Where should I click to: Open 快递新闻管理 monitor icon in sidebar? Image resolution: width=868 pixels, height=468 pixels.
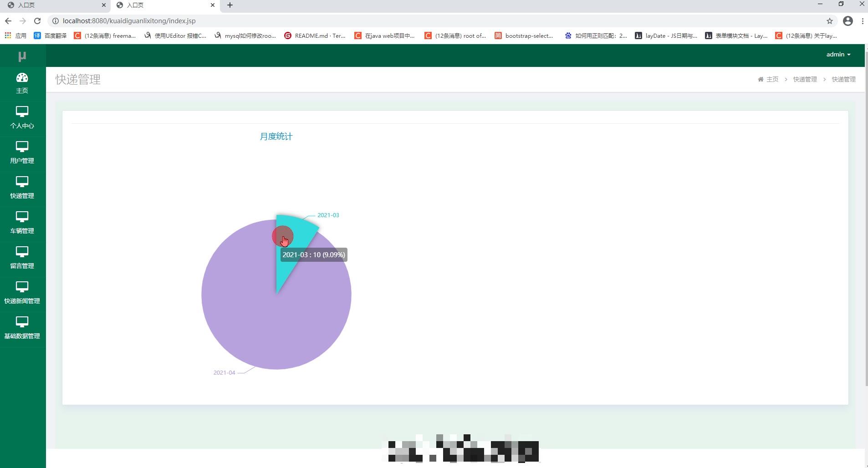click(x=22, y=287)
